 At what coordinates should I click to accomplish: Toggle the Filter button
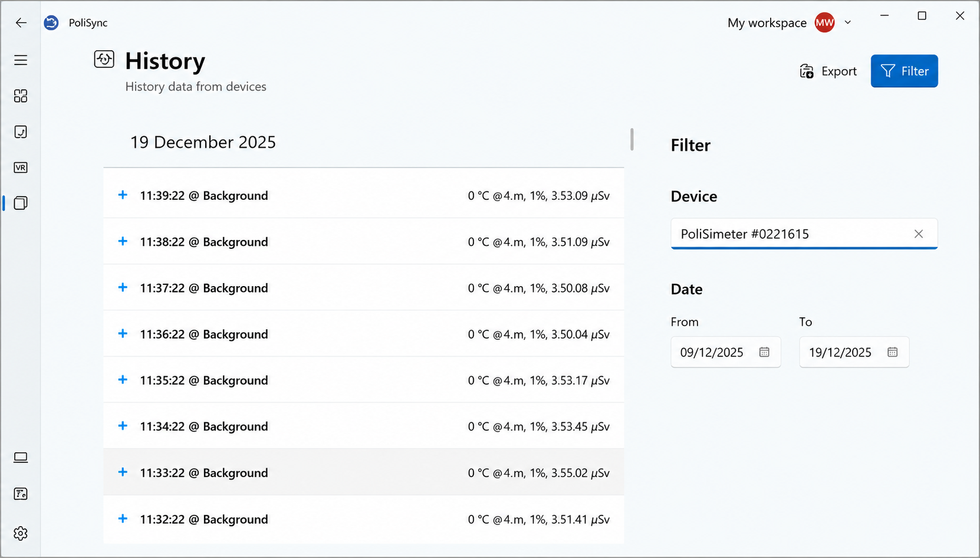904,71
